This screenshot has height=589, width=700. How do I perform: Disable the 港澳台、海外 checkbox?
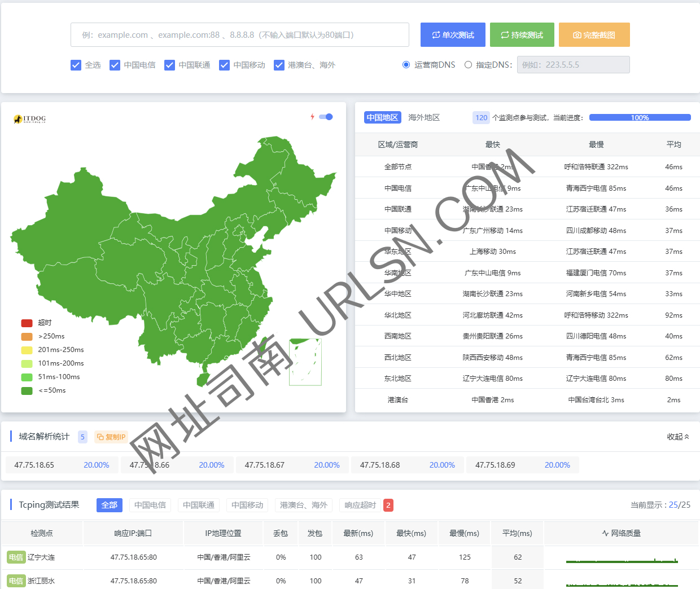[279, 65]
